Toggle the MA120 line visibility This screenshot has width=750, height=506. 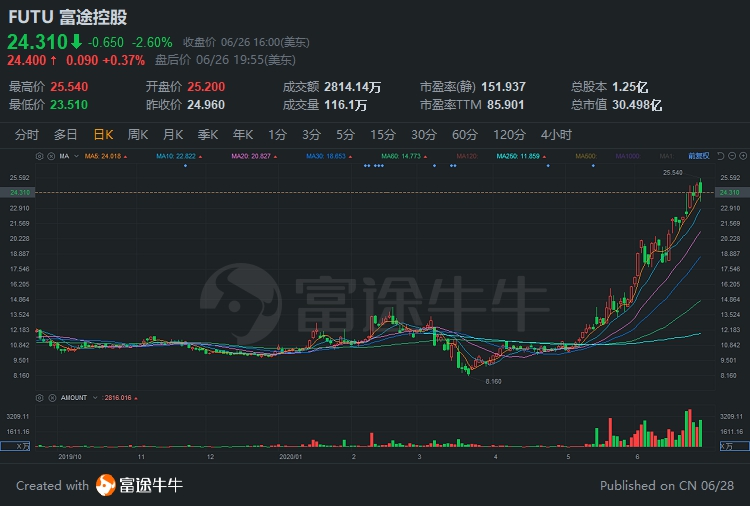[x=468, y=156]
